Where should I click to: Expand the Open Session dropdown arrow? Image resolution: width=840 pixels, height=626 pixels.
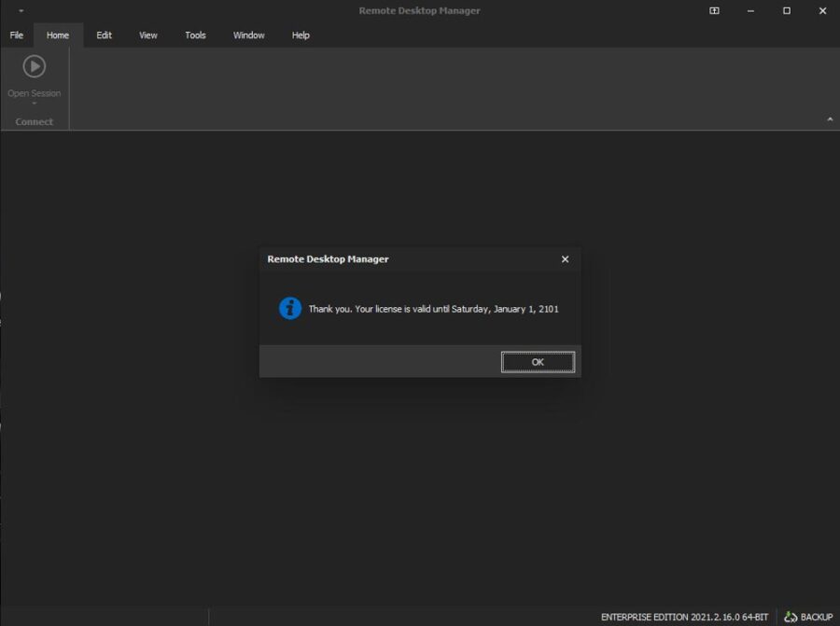[35, 104]
